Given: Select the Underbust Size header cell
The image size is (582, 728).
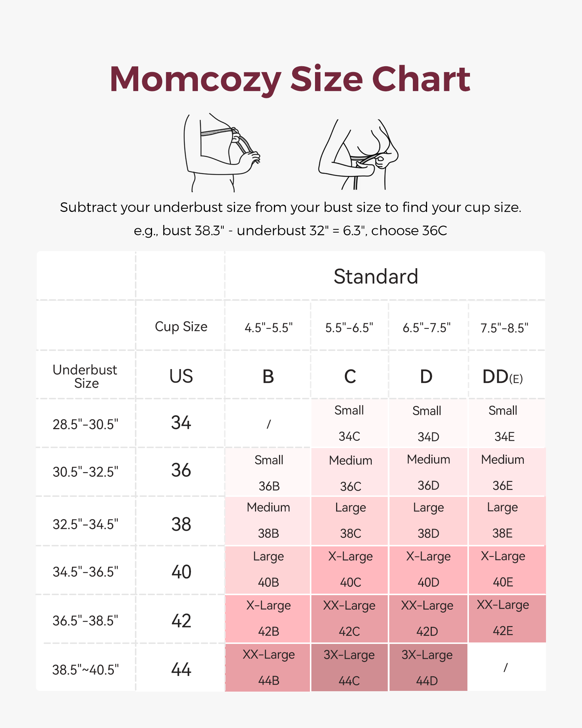Looking at the screenshot, I should click(x=86, y=376).
